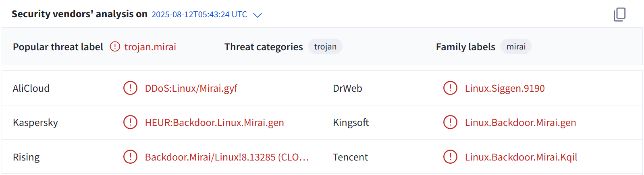This screenshot has width=644, height=175.
Task: Click the alert icon in the Kingsoft row
Action: click(450, 122)
